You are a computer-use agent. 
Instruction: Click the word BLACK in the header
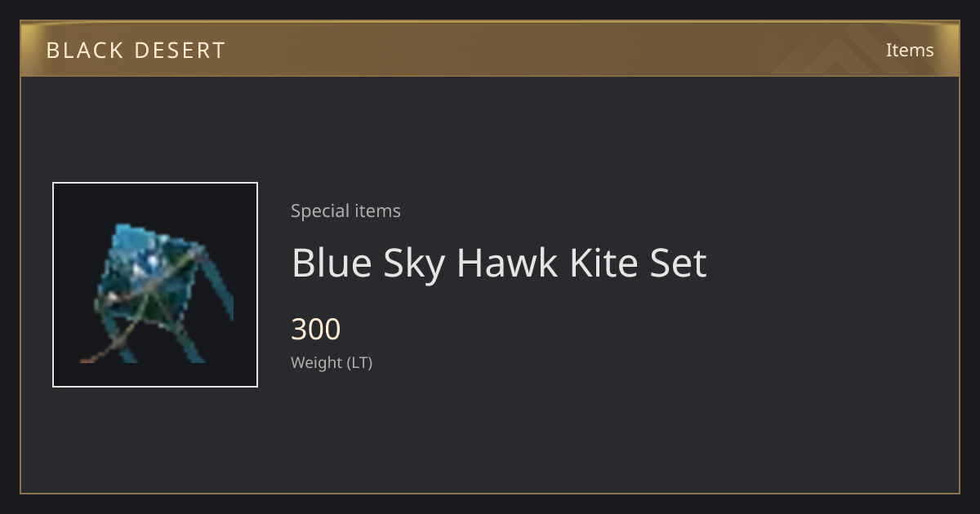click(82, 51)
